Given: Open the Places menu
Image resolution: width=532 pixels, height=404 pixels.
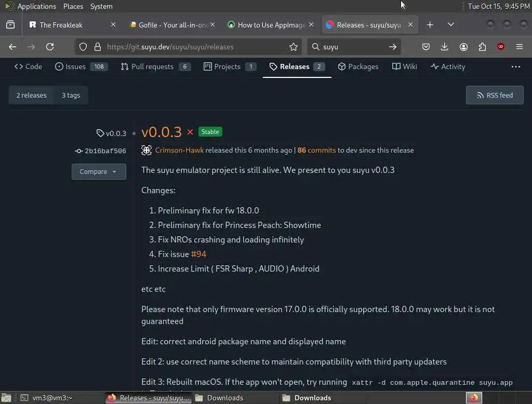Looking at the screenshot, I should 73,6.
